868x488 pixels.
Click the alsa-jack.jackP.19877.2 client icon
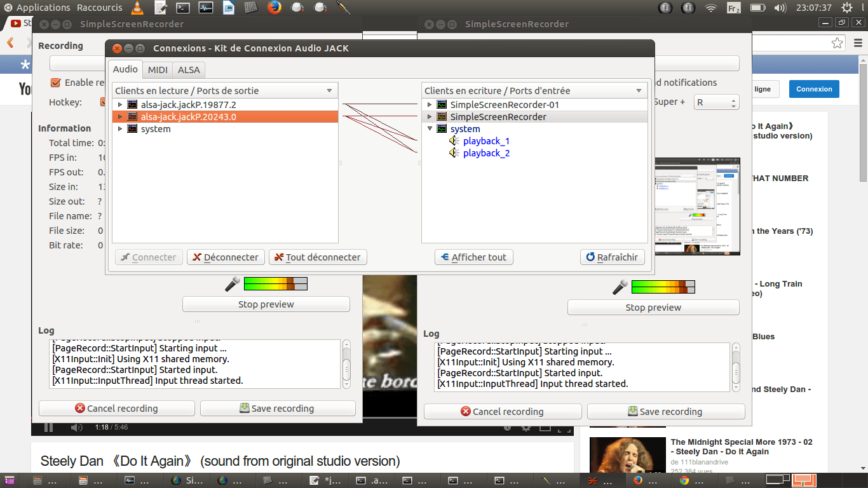tap(132, 104)
